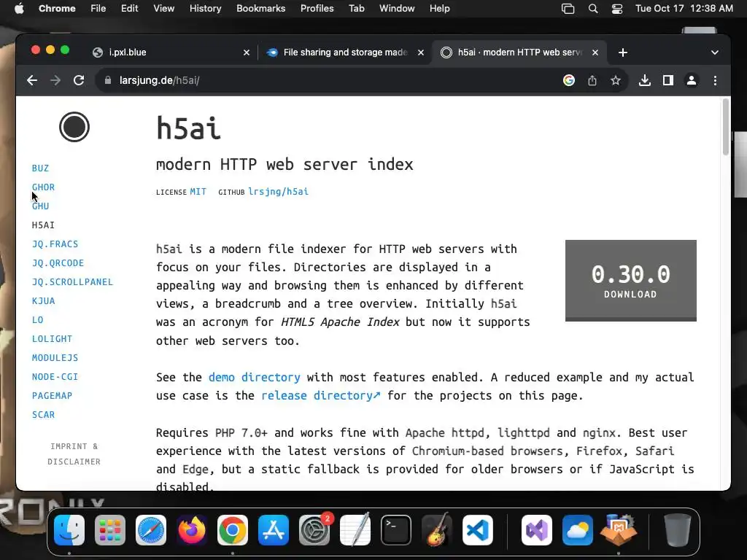Open the MODULEJS sidebar link

tap(55, 357)
